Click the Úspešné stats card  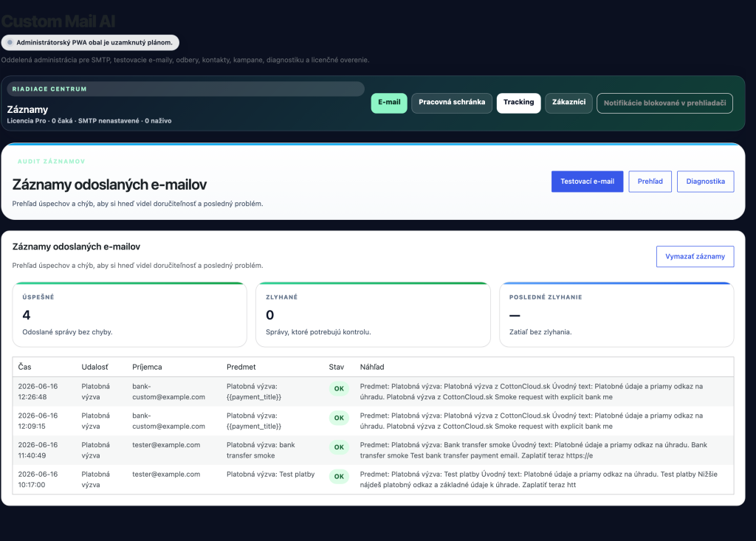click(x=130, y=314)
